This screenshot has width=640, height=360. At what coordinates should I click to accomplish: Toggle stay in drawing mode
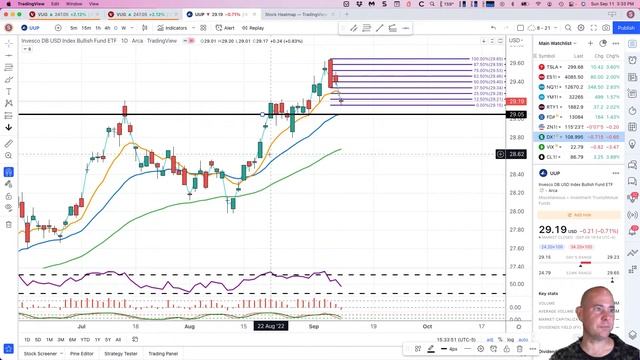(9, 184)
